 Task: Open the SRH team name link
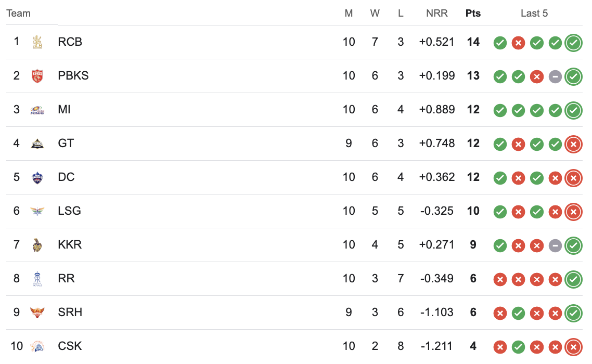click(70, 313)
